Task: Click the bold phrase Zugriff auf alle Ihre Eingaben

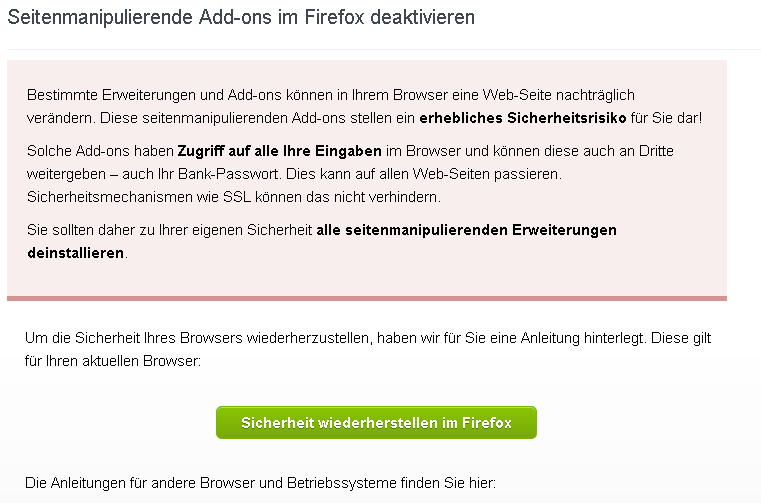Action: click(280, 151)
